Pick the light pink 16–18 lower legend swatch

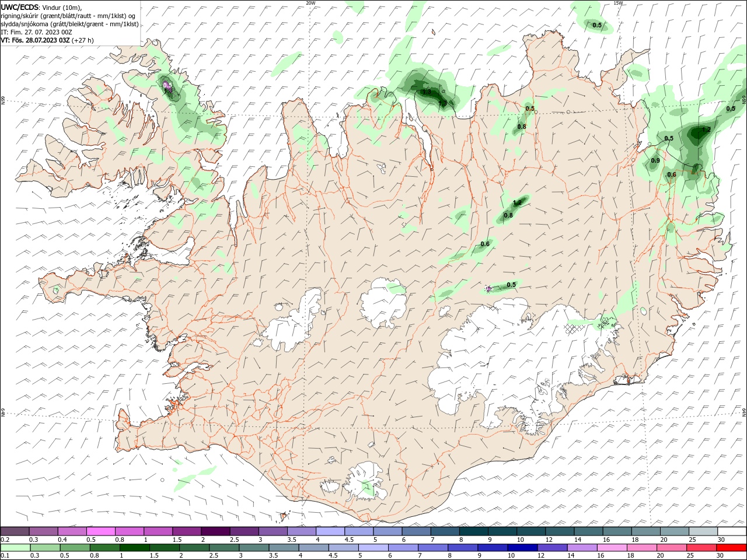[612, 548]
